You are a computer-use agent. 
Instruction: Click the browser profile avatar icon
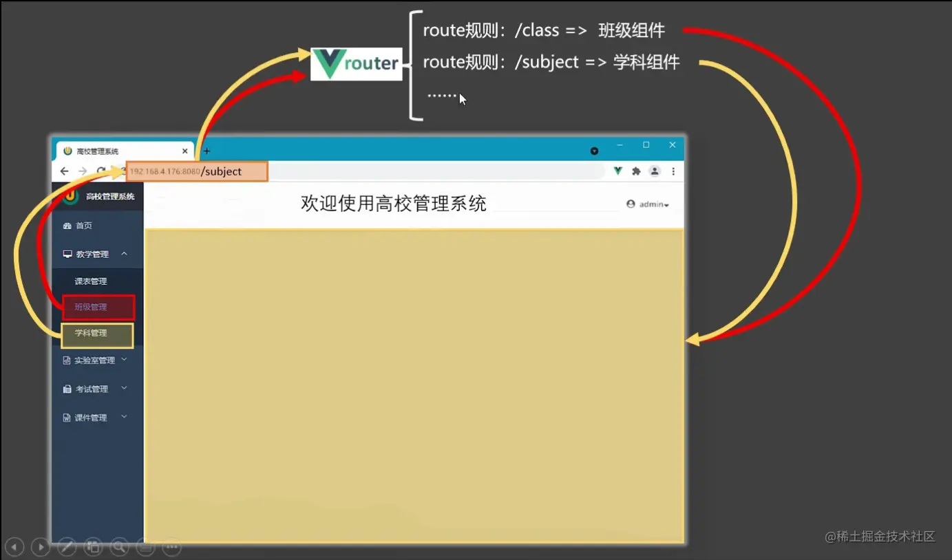pyautogui.click(x=655, y=171)
